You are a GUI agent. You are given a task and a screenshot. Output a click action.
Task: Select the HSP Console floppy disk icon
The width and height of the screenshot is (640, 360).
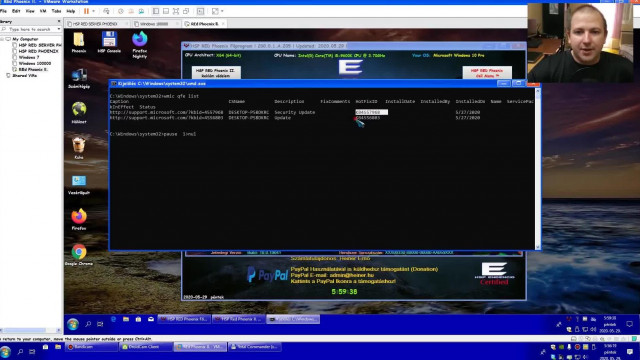[109, 42]
